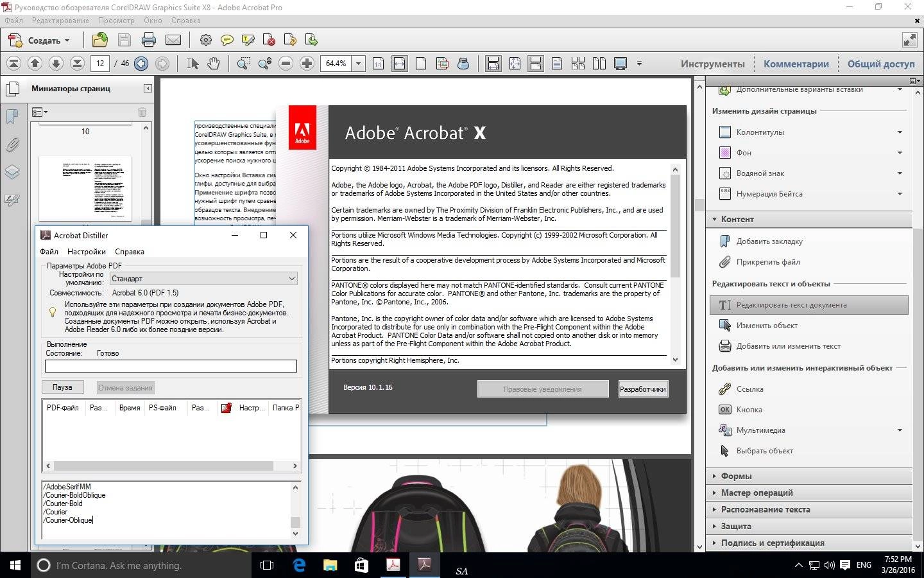Click the Пауза button in Distiller
Image resolution: width=924 pixels, height=578 pixels.
[x=62, y=387]
